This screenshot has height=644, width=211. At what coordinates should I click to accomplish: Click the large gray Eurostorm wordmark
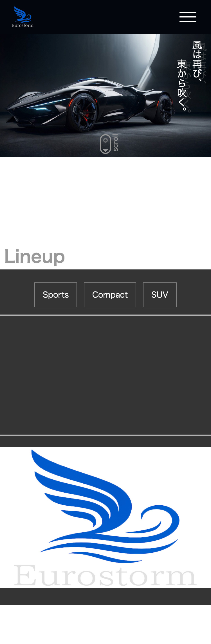click(105, 575)
